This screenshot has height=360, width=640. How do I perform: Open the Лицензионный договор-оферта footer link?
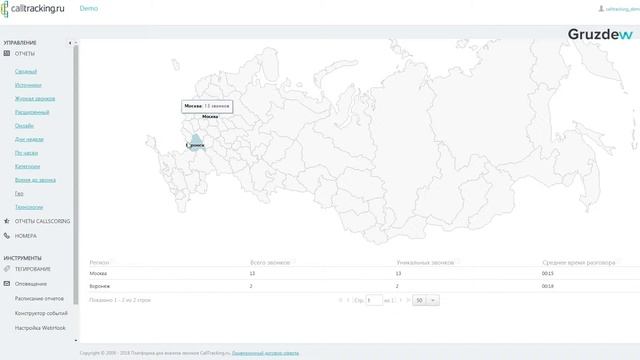pyautogui.click(x=265, y=353)
